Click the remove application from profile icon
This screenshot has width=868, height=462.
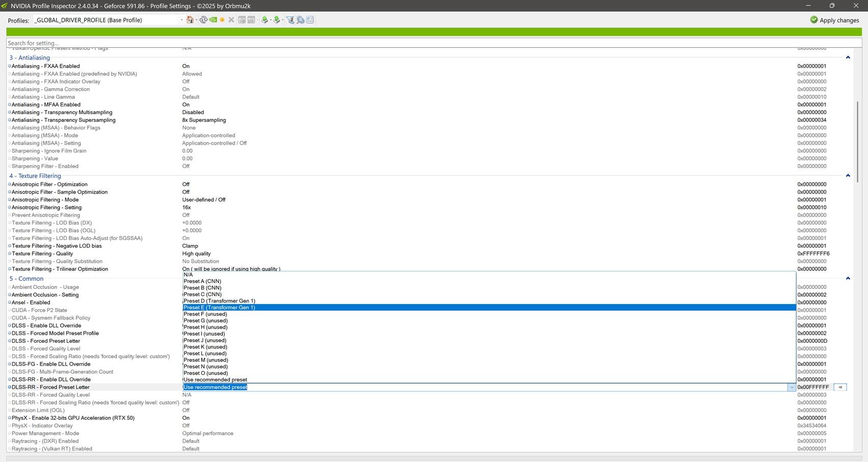[251, 20]
